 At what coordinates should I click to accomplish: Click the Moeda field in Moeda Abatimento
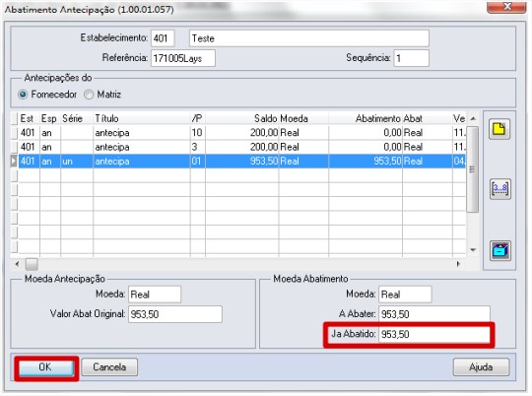pos(405,295)
